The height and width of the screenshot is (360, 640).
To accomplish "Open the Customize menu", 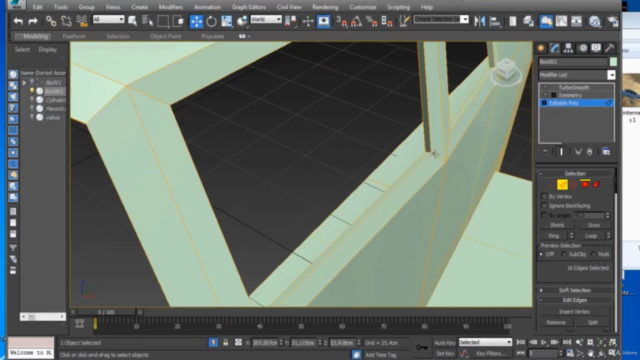I will [362, 7].
